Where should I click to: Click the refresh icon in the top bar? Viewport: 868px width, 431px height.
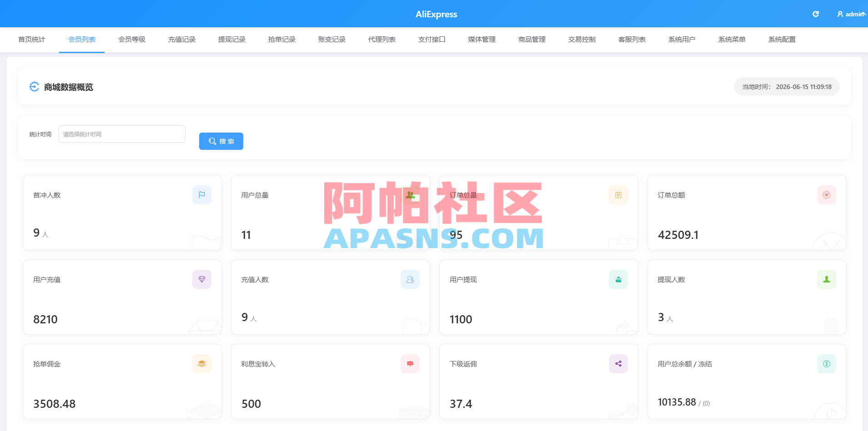(816, 14)
